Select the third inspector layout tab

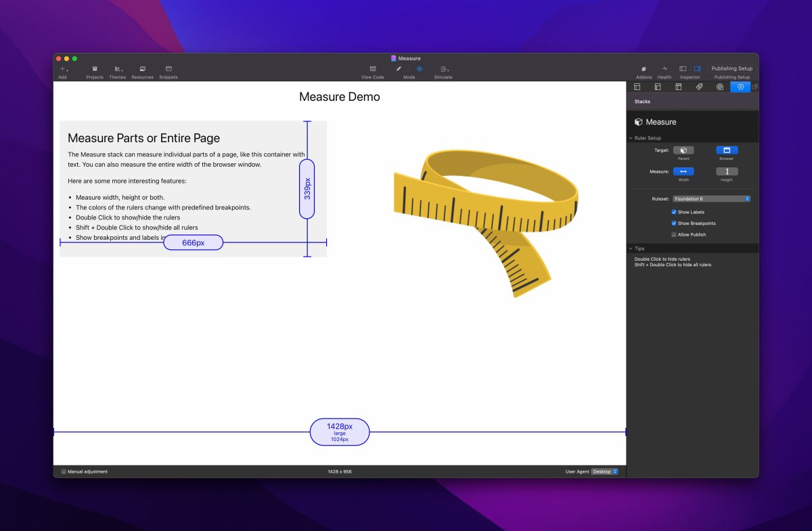pyautogui.click(x=678, y=87)
